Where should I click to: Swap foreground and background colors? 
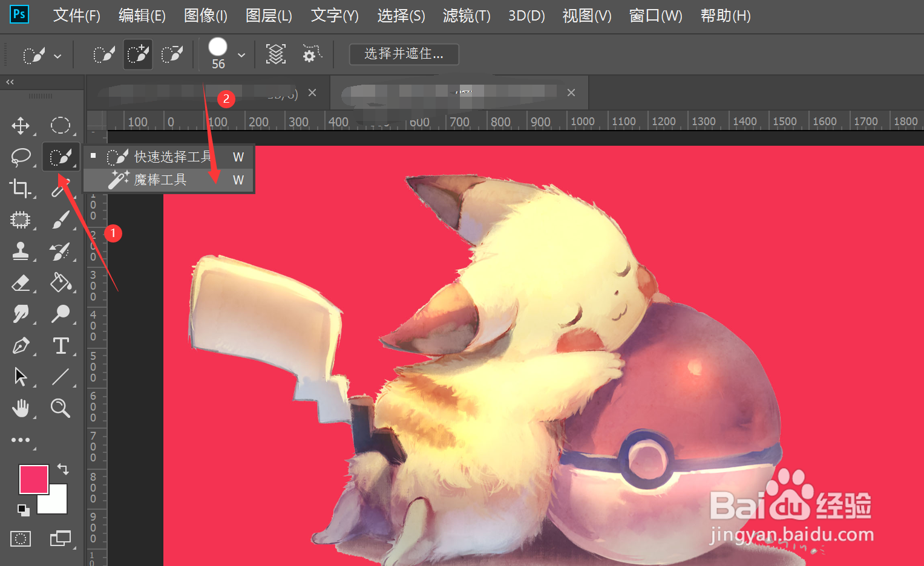[63, 469]
